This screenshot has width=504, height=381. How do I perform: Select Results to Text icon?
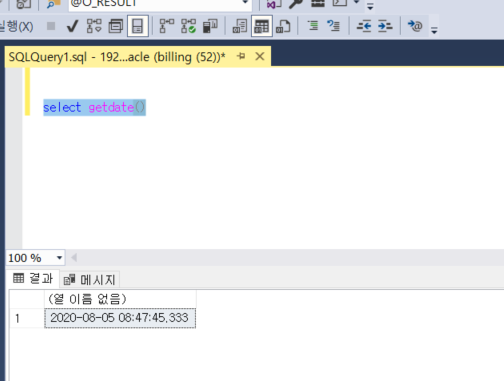pos(240,26)
